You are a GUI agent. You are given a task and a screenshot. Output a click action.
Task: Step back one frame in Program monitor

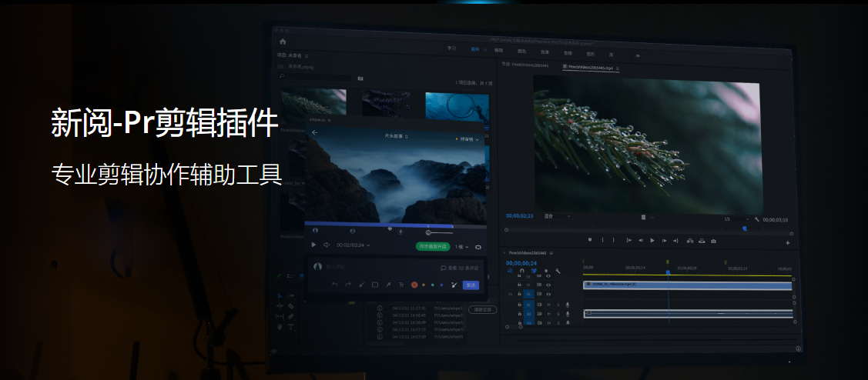tap(641, 241)
